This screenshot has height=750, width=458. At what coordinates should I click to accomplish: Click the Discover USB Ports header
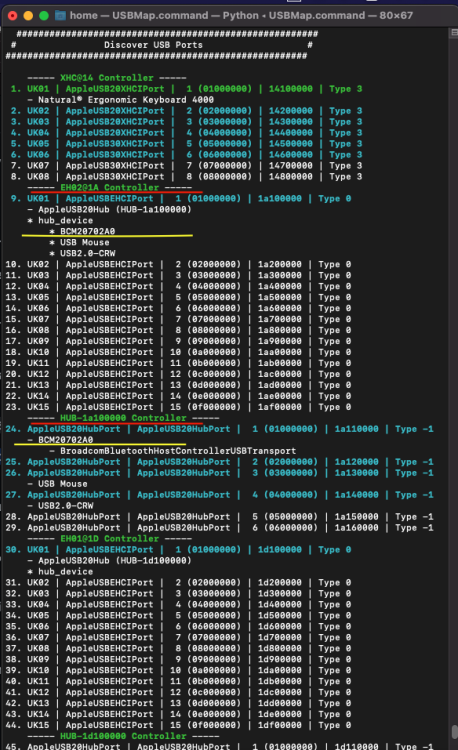(x=153, y=45)
